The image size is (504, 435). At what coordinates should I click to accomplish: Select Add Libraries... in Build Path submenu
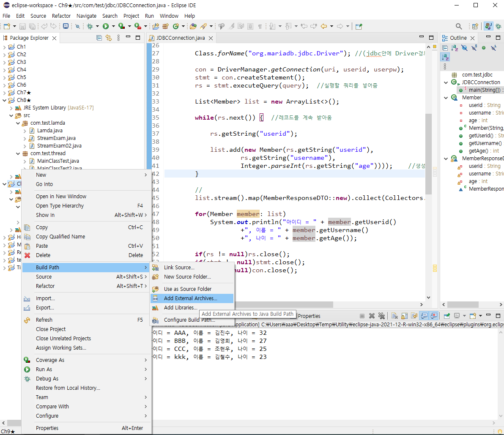pyautogui.click(x=192, y=308)
